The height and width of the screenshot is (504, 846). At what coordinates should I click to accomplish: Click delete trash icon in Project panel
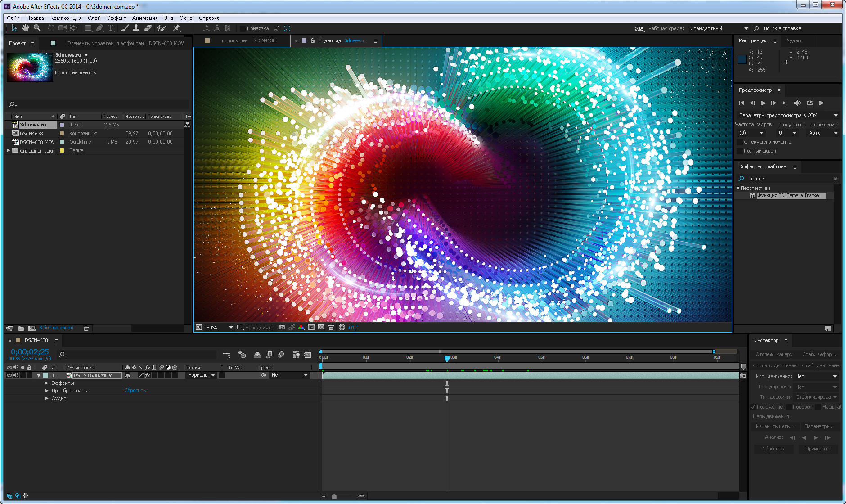click(x=86, y=328)
